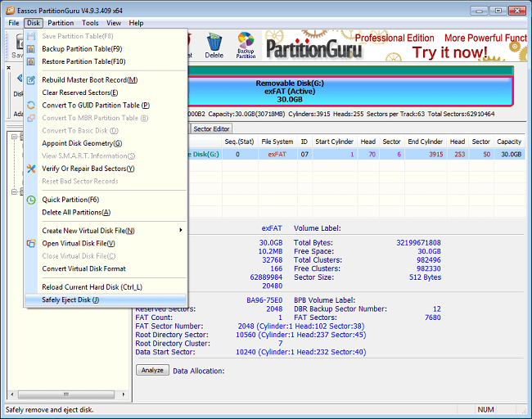Click the File System column header
Viewport: 532px width, 419px height.
click(x=277, y=142)
